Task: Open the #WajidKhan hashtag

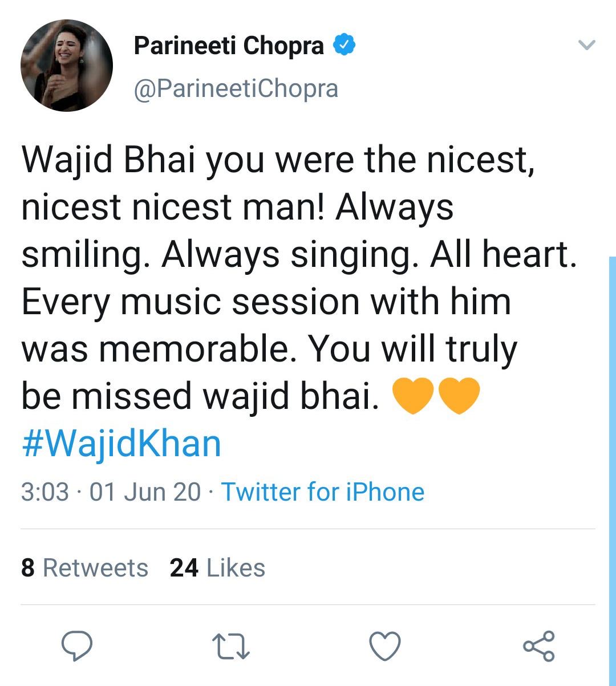Action: 121,444
